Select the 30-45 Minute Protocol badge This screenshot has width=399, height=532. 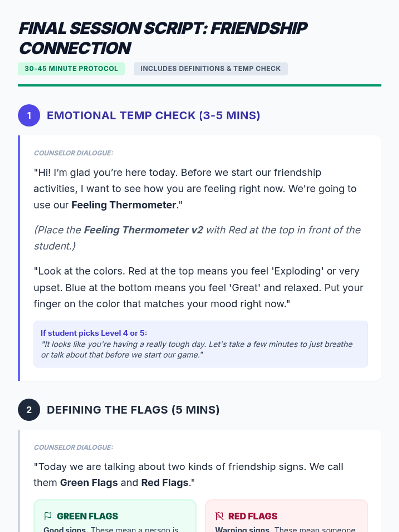click(x=71, y=69)
